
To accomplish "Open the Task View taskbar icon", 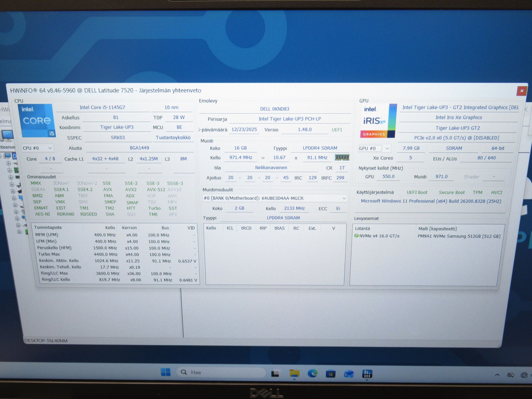I will coord(275,374).
